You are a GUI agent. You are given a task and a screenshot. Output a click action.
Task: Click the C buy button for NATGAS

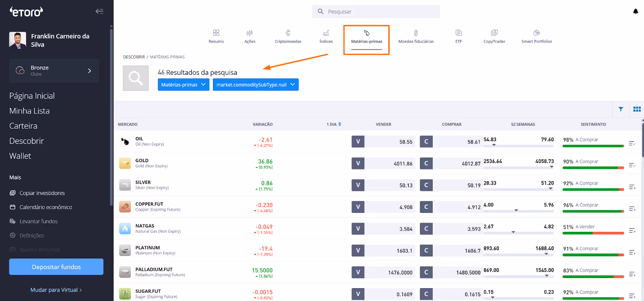426,229
